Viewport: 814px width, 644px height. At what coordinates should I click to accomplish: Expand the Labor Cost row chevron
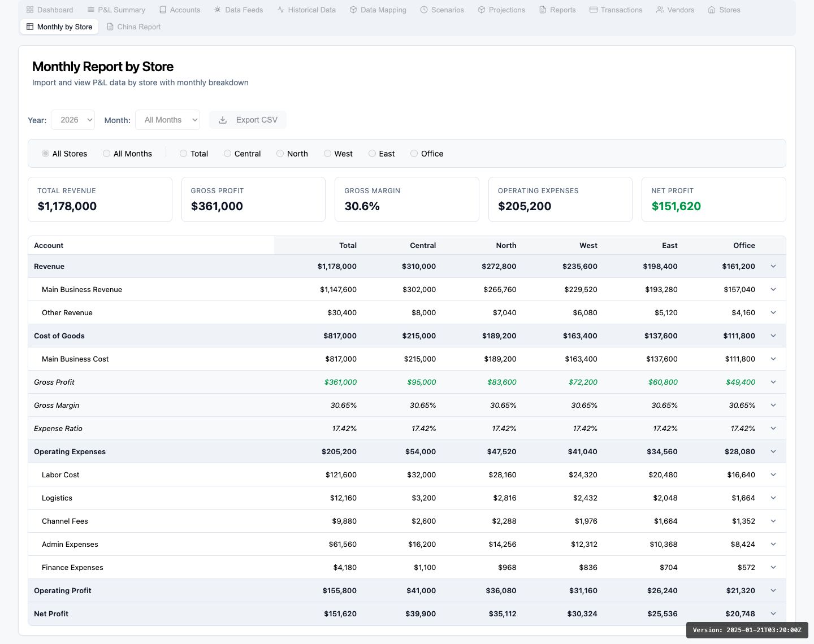point(773,475)
